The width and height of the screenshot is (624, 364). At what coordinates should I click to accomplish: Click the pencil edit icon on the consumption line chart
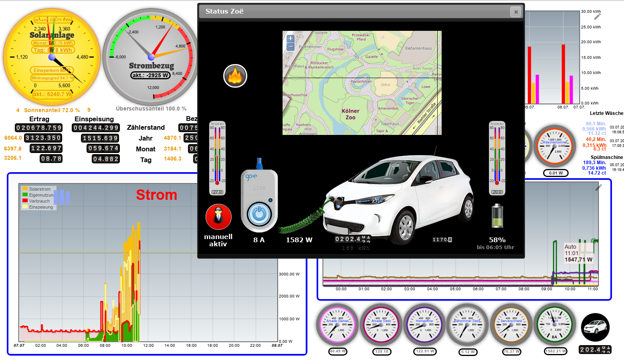pyautogui.click(x=599, y=187)
